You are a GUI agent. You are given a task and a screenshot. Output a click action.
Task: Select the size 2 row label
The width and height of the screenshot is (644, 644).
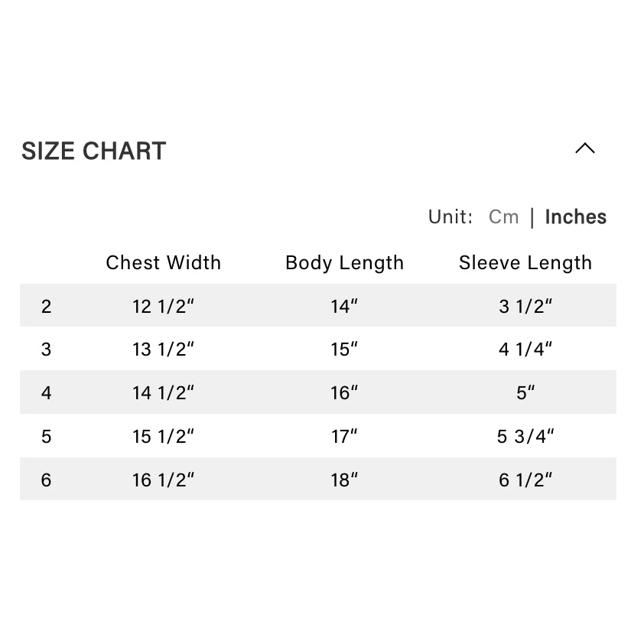47,306
